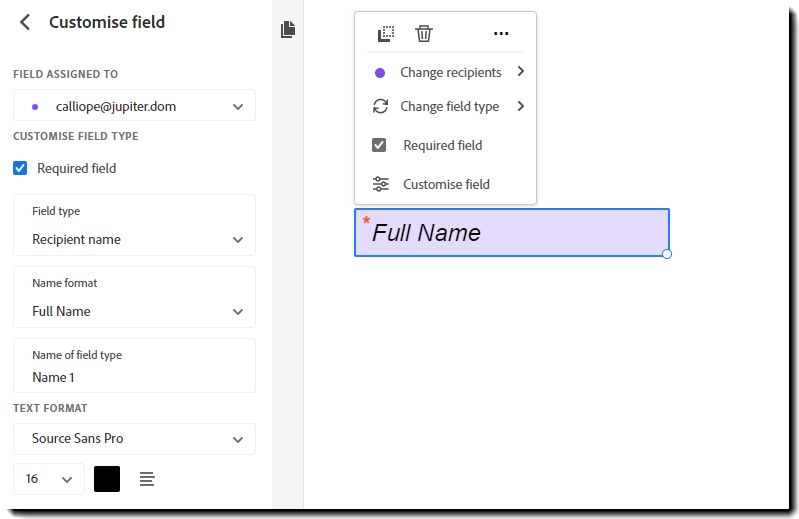
Task: Click the refresh icon beside Change field type
Action: pyautogui.click(x=380, y=106)
